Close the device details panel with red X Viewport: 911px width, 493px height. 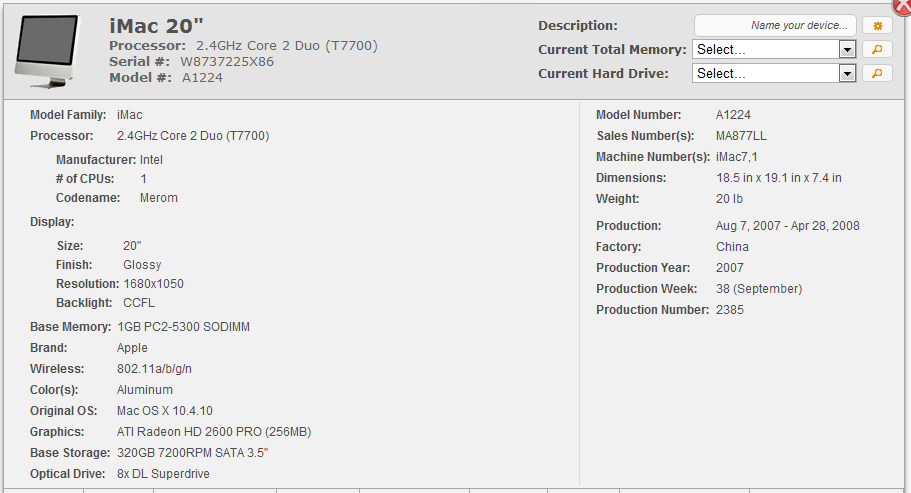902,5
